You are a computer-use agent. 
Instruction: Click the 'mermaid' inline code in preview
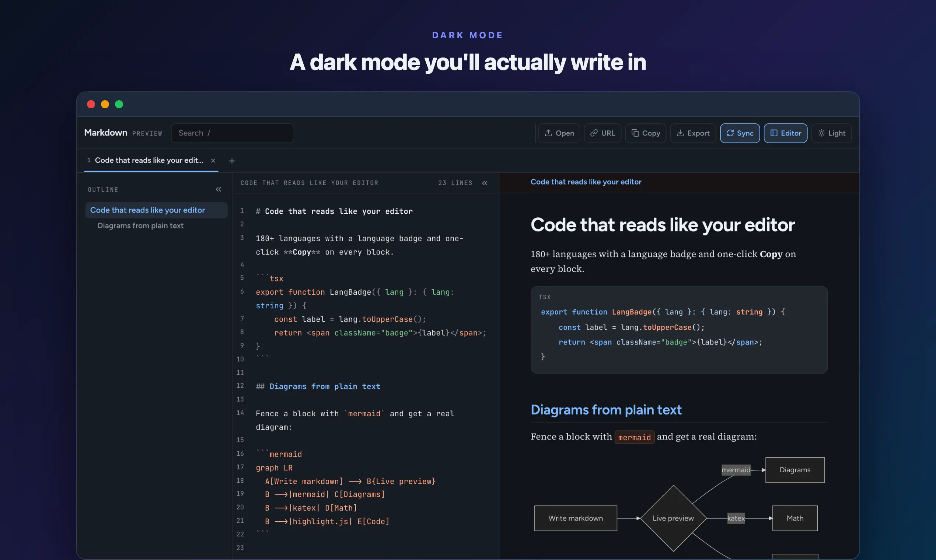(x=634, y=437)
